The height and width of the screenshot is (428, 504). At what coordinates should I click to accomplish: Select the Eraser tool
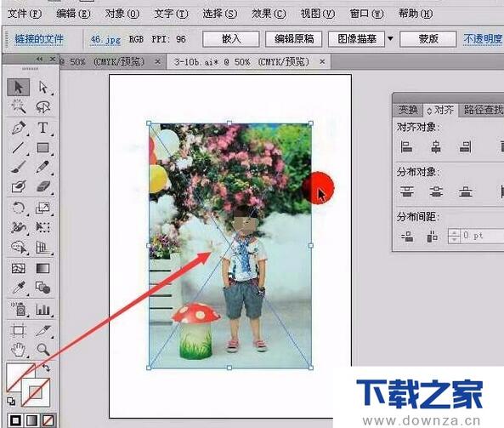click(x=43, y=186)
